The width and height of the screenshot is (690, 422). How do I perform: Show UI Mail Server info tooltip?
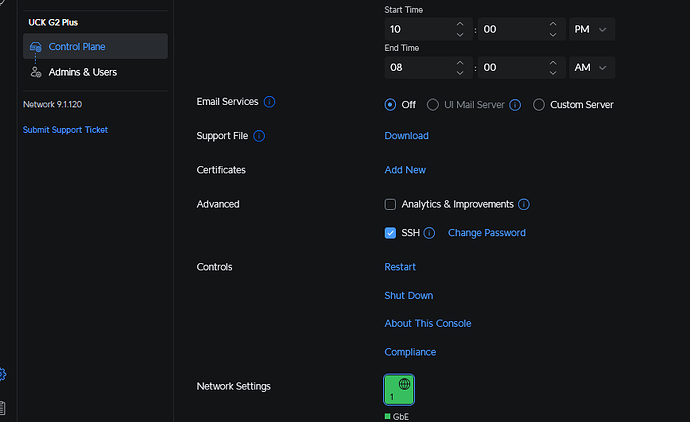tap(515, 105)
